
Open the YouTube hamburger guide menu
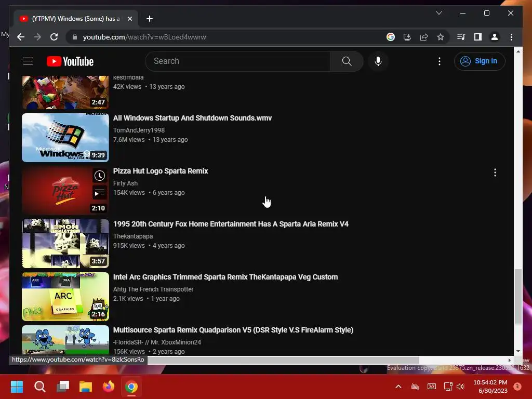(28, 61)
